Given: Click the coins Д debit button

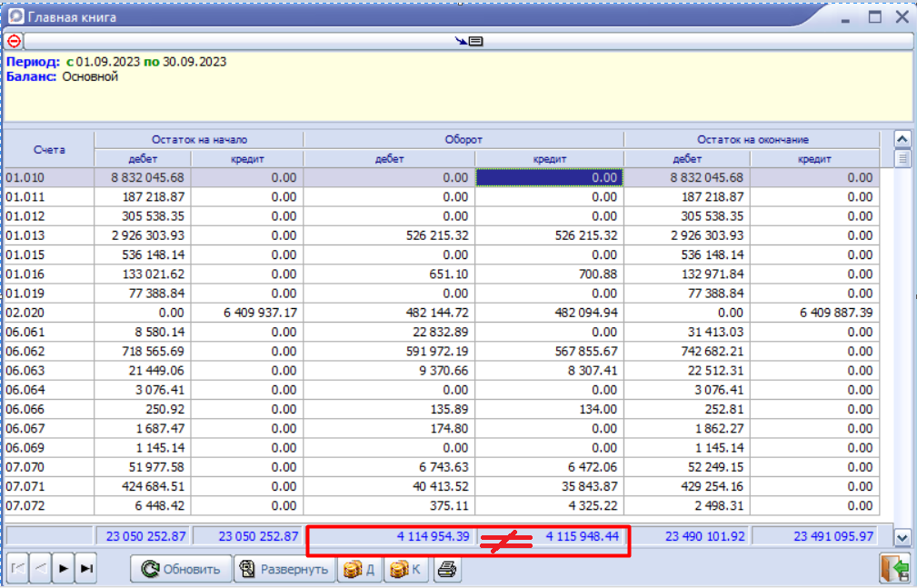Looking at the screenshot, I should [360, 570].
